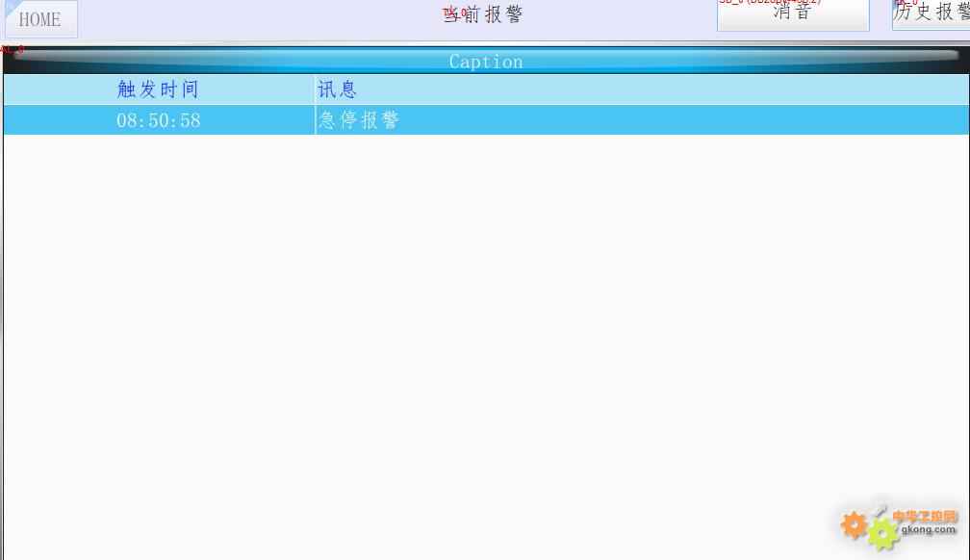Click the green gear logo icon

[881, 534]
